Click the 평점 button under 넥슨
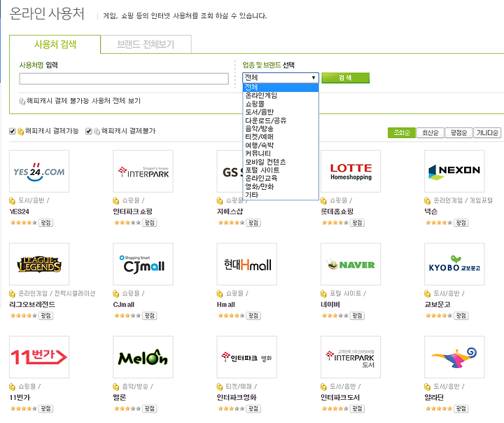 pos(461,223)
